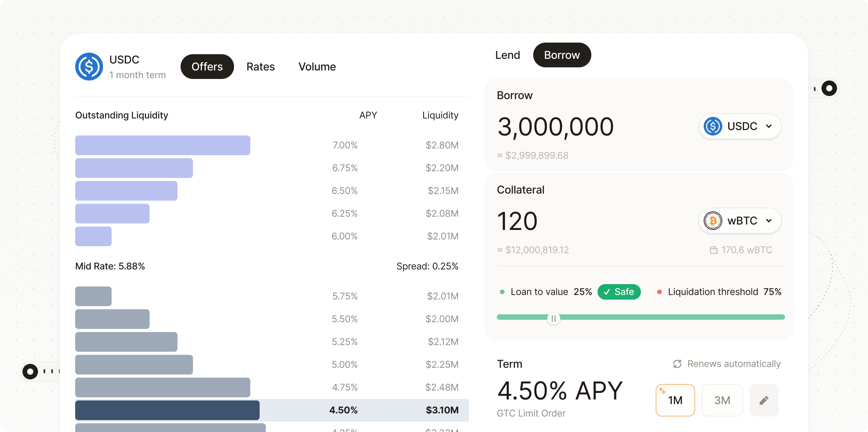The image size is (868, 432).
Task: Switch to the Volume tab
Action: 317,67
